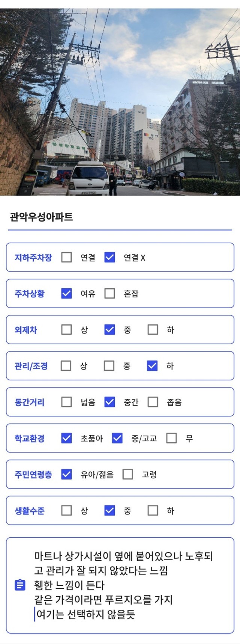
Task: Check 무 in 학교환경
Action: coord(171,438)
